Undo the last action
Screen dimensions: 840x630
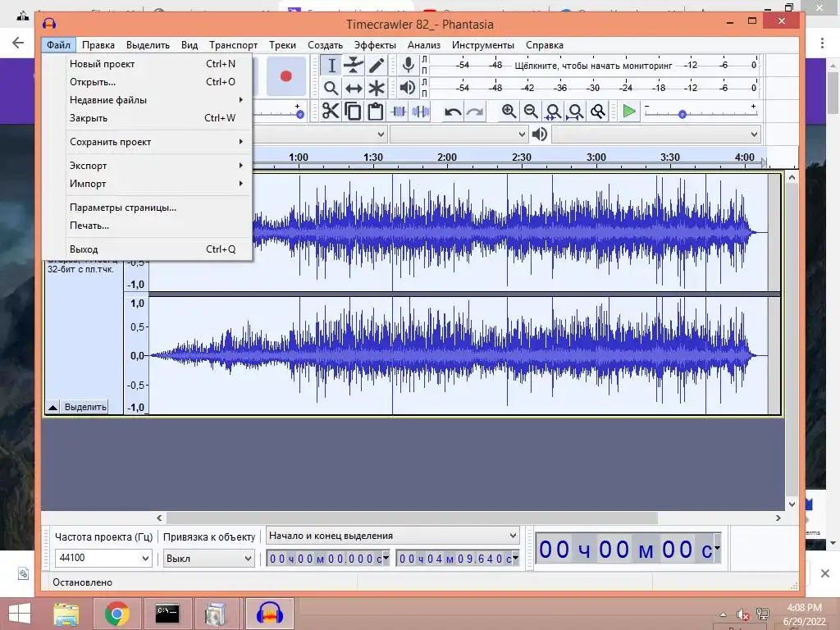(x=453, y=112)
